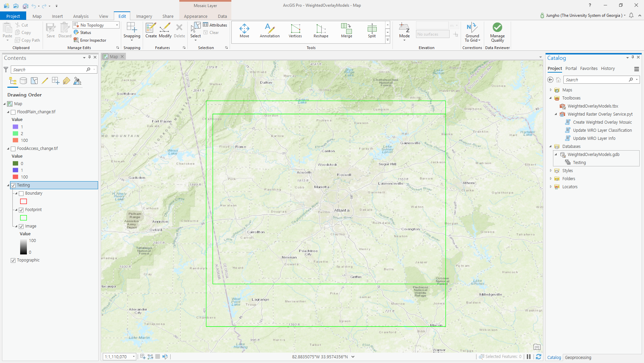Open the Portal tab in Catalog

[571, 69]
